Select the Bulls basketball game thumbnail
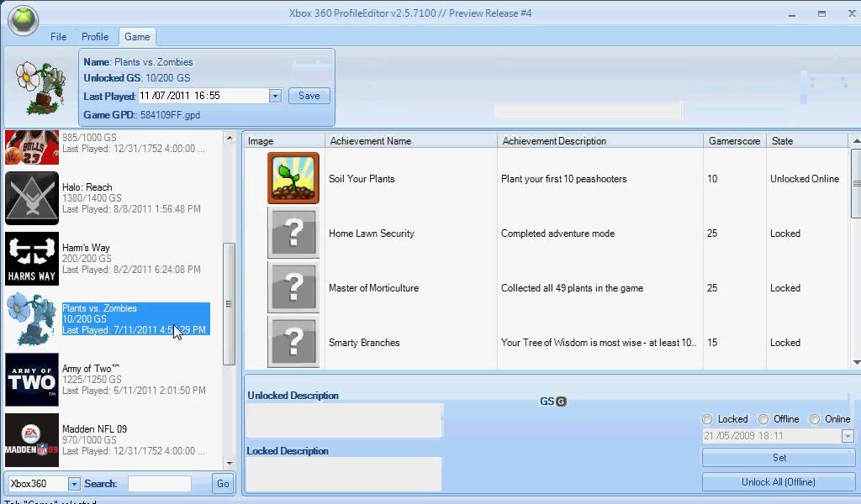This screenshot has width=861, height=504. pyautogui.click(x=32, y=147)
